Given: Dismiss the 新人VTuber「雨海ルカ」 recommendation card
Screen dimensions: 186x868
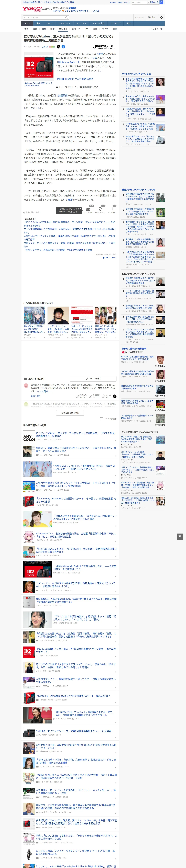Looking at the screenshot, I should tap(44, 338).
